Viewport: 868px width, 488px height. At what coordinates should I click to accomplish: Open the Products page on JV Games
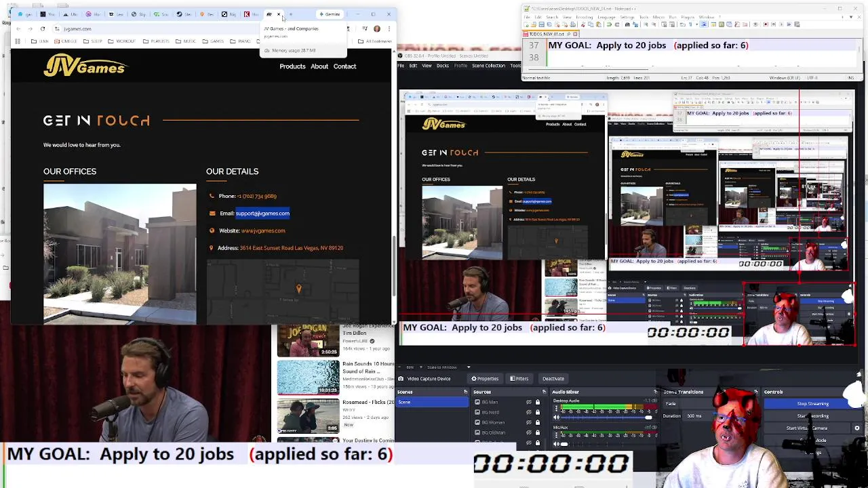tap(292, 66)
